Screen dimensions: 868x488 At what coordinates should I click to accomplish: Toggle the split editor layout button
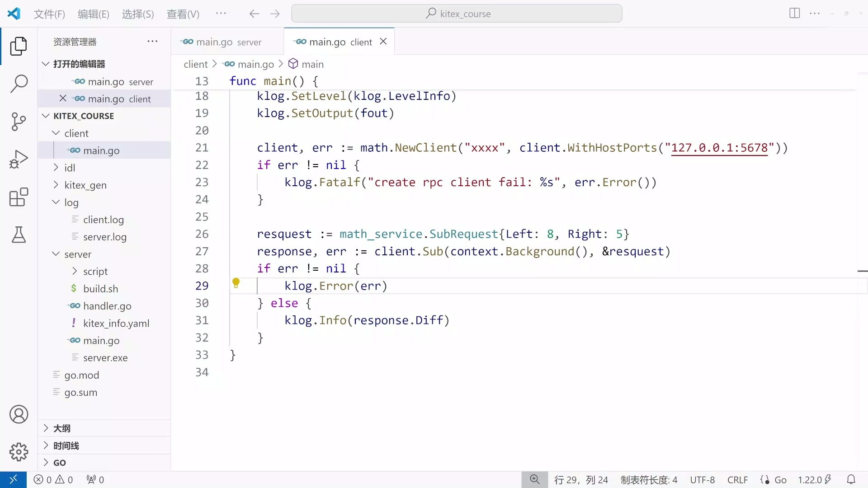(x=794, y=13)
